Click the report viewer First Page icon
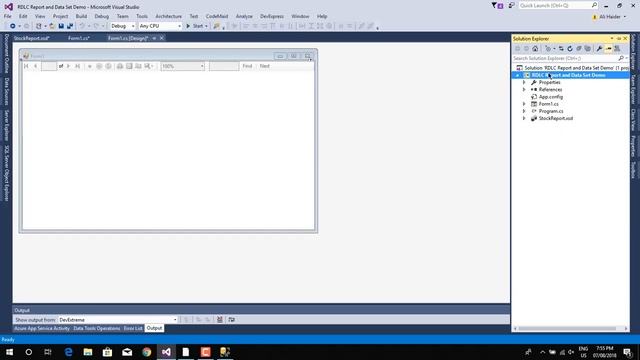This screenshot has width=640, height=360. [26, 66]
